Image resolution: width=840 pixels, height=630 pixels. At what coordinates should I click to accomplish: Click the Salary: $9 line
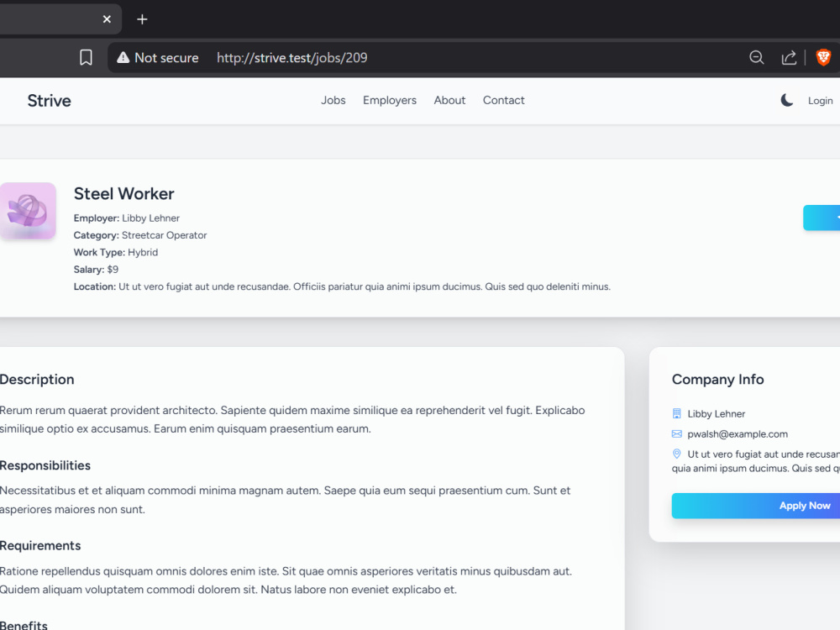(x=96, y=270)
